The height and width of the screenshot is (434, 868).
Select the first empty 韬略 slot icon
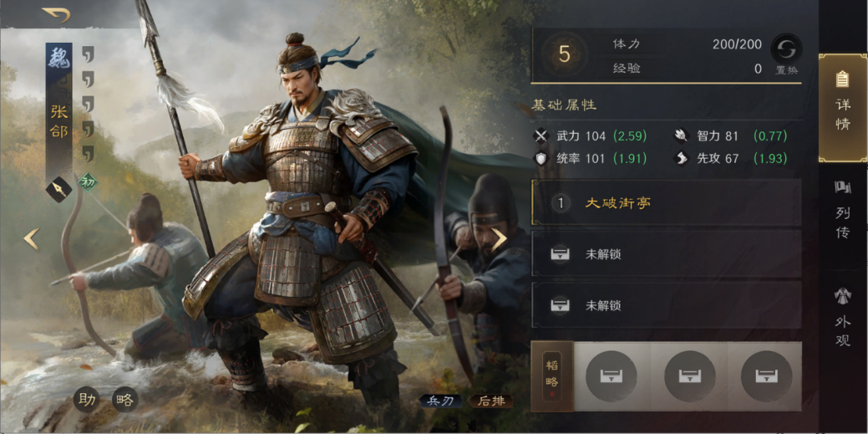pos(612,375)
